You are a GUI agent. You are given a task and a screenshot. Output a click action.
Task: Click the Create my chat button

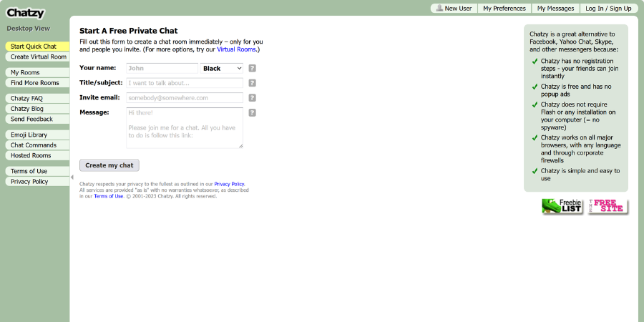click(109, 165)
